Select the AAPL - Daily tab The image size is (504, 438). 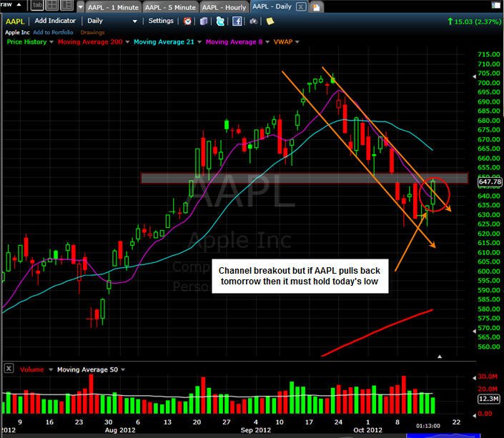(x=272, y=6)
